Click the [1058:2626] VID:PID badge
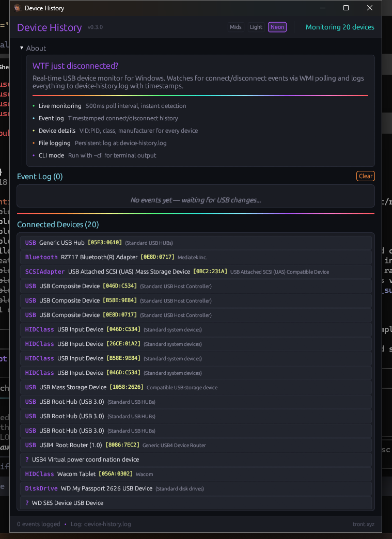 coord(126,387)
